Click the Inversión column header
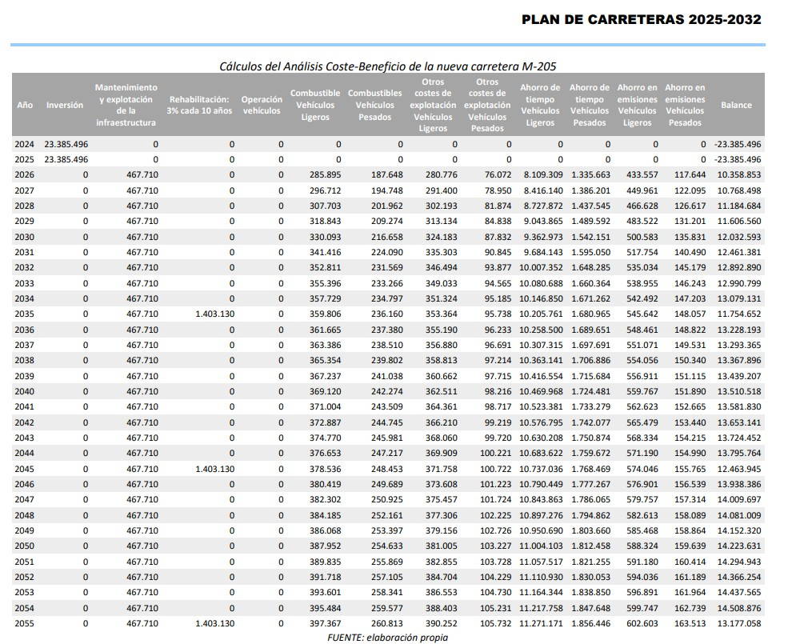Image resolution: width=812 pixels, height=644 pixels. pyautogui.click(x=65, y=105)
